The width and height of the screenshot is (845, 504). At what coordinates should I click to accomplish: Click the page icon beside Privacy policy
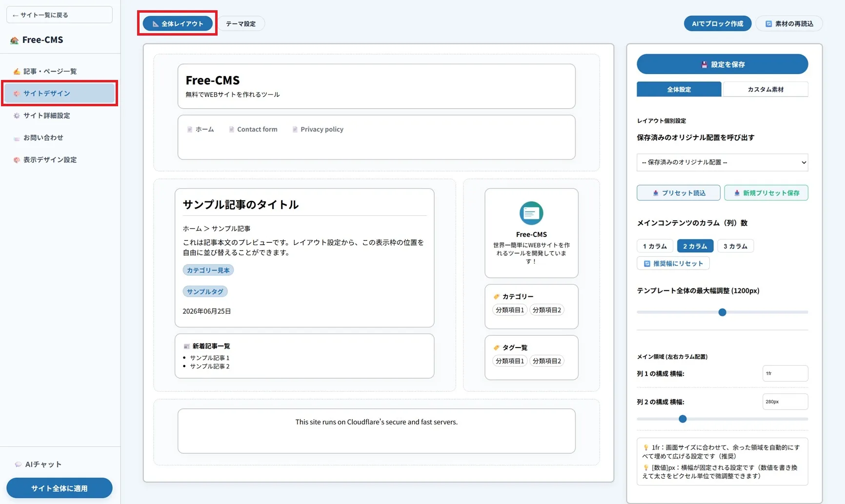tap(295, 129)
